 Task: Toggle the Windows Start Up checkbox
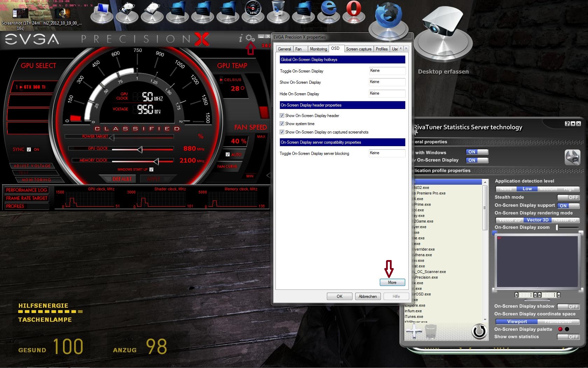coord(152,169)
